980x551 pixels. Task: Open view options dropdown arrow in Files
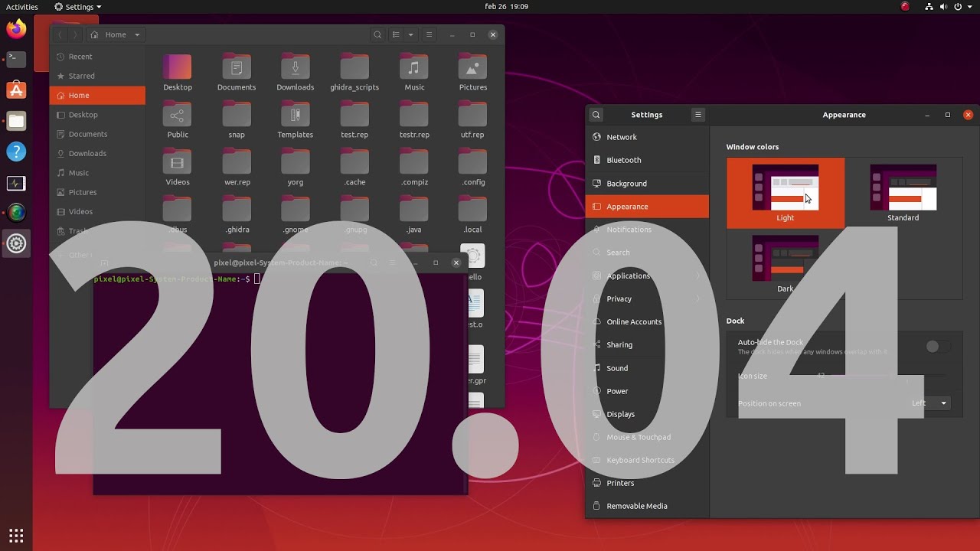(410, 34)
